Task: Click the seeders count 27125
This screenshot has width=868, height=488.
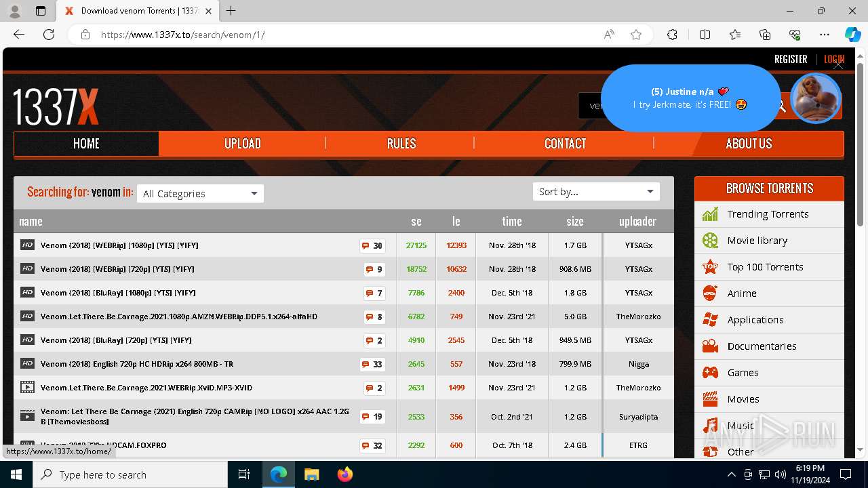Action: coord(416,245)
